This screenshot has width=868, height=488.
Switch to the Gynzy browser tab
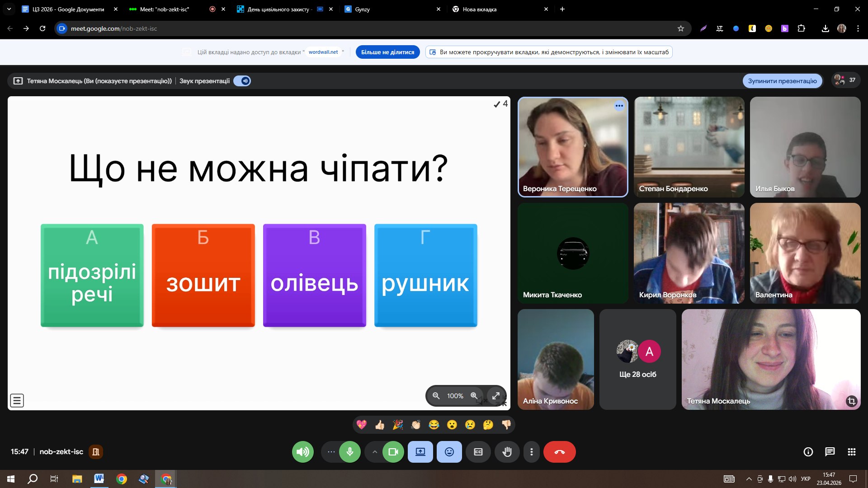point(389,9)
